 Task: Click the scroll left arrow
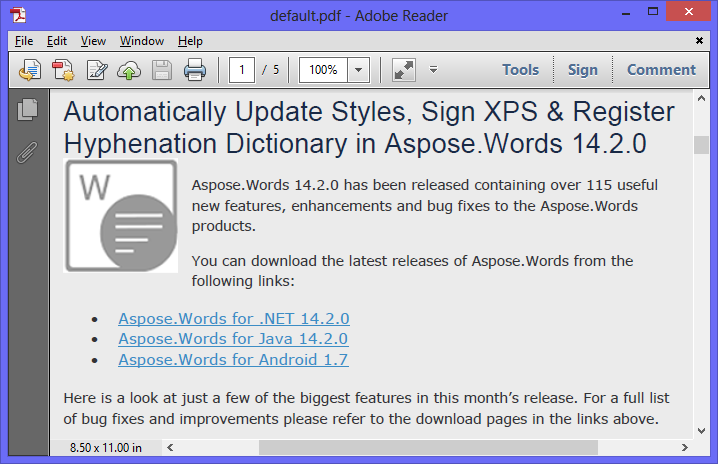170,448
